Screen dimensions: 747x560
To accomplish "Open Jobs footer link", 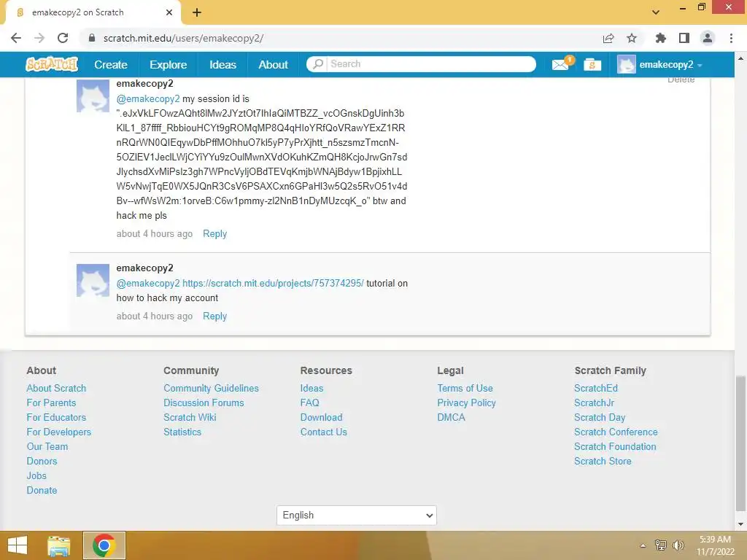I will click(x=36, y=475).
